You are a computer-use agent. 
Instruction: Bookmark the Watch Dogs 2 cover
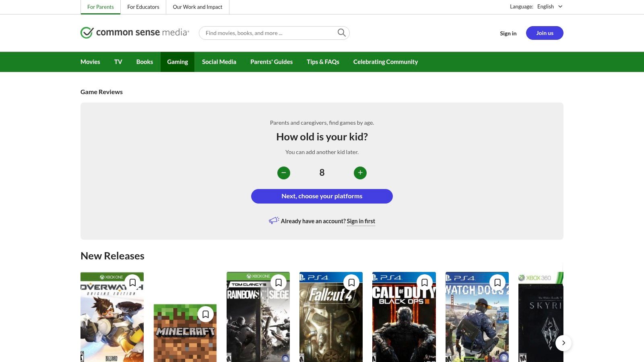[497, 282]
